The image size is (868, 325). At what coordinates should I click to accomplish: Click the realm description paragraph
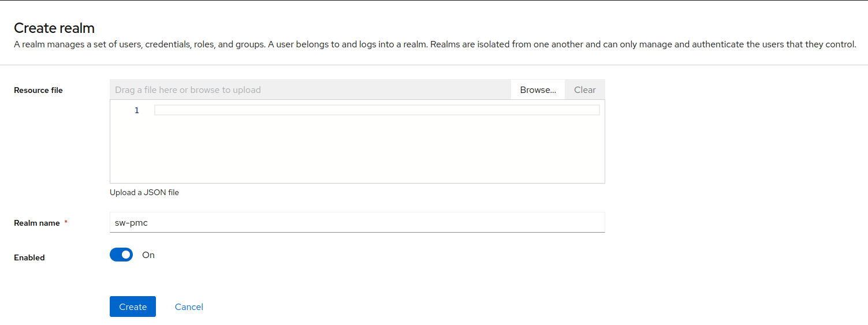[434, 44]
